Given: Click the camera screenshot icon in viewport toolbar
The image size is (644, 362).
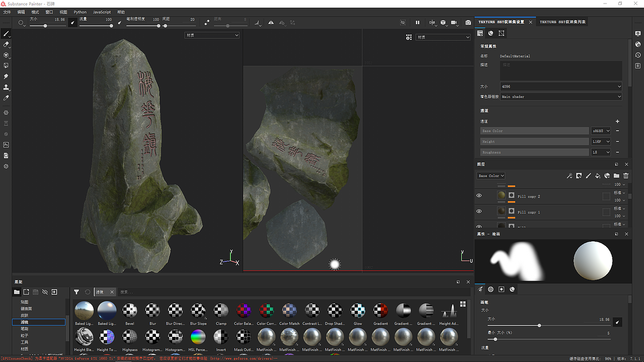Looking at the screenshot, I should coord(468,23).
